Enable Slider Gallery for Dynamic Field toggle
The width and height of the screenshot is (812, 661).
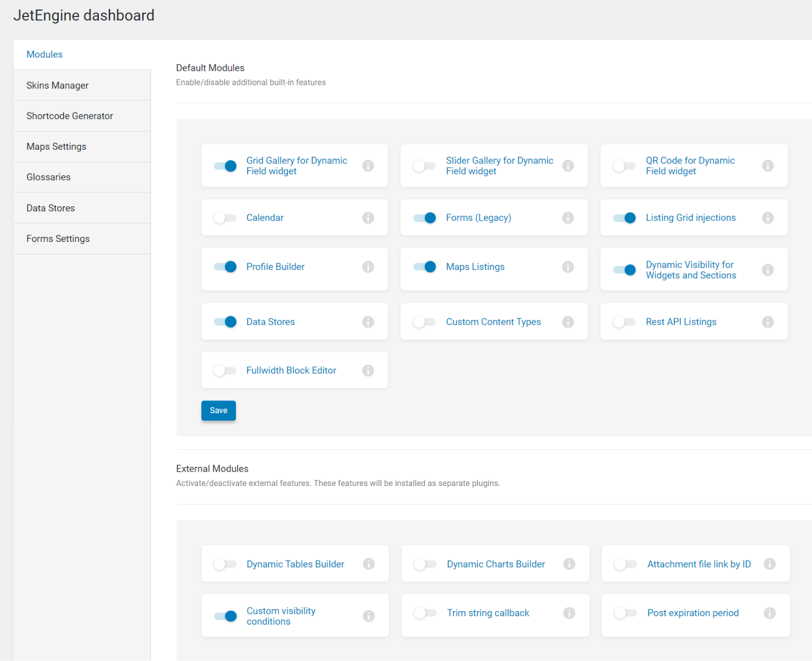click(x=425, y=166)
